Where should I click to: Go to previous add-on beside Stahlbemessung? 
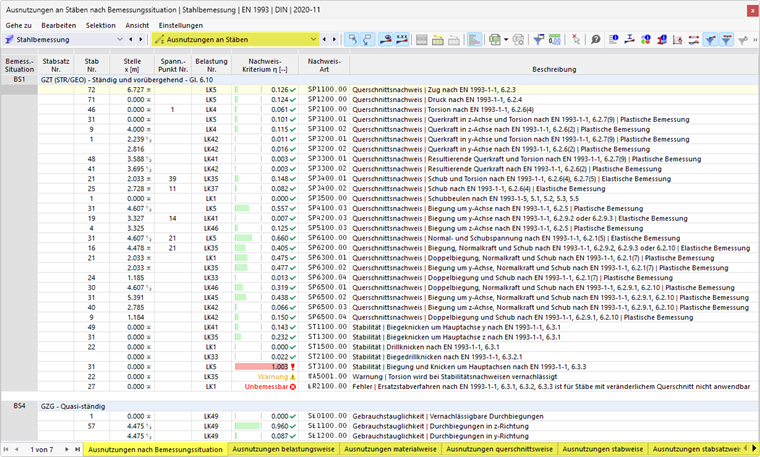coord(131,39)
